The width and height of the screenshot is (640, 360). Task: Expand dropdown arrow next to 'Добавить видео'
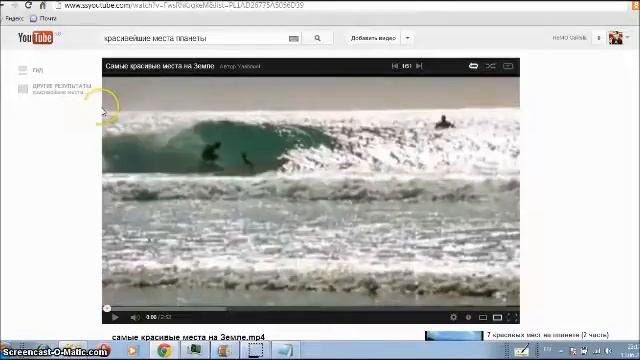pyautogui.click(x=407, y=38)
